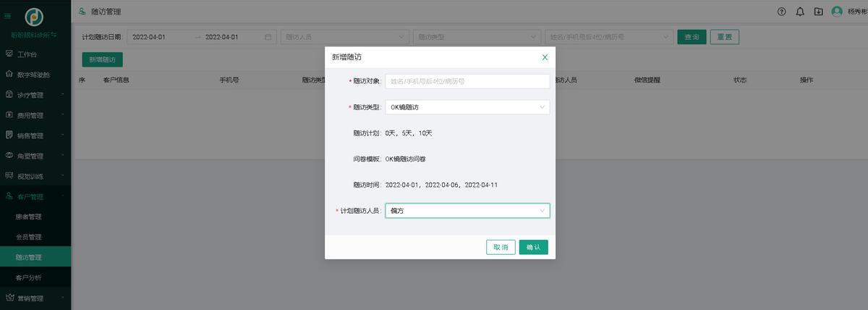Click the 随访对象 search input

(x=467, y=81)
